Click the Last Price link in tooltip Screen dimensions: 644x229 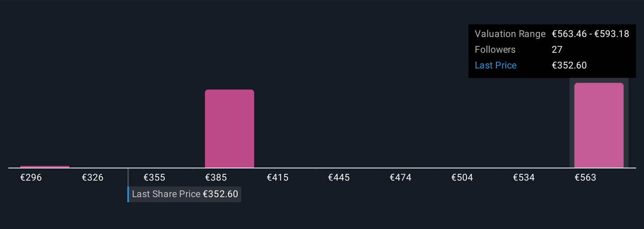(496, 65)
